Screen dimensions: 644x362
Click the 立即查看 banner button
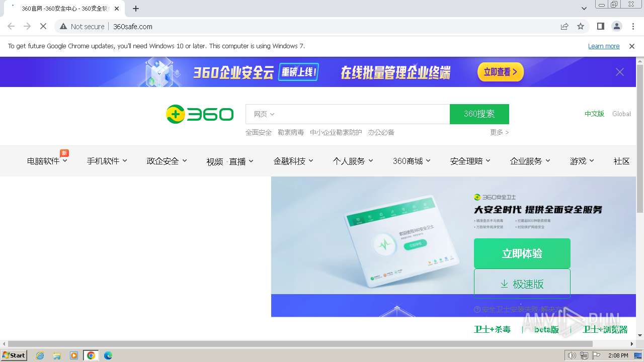[x=501, y=72]
